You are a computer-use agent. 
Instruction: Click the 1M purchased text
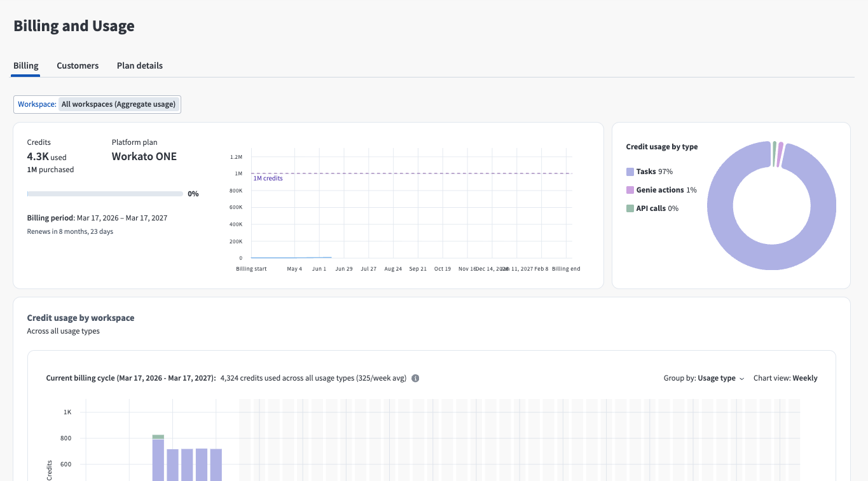[x=50, y=170]
